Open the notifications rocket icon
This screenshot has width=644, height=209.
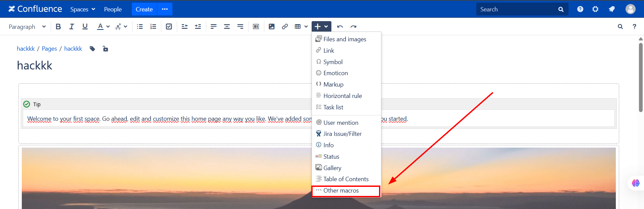(612, 9)
